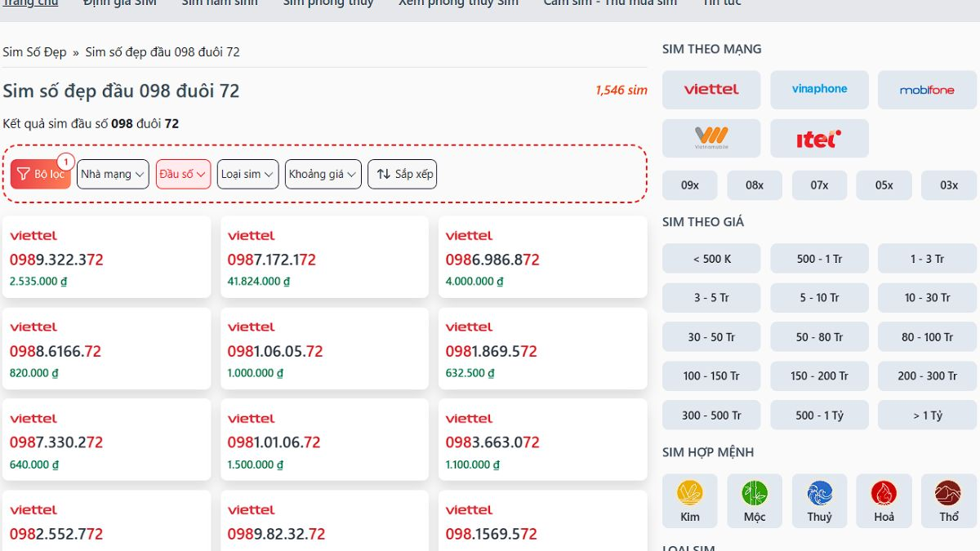Open the Sắp xếp sort button
980x551 pixels.
point(403,174)
